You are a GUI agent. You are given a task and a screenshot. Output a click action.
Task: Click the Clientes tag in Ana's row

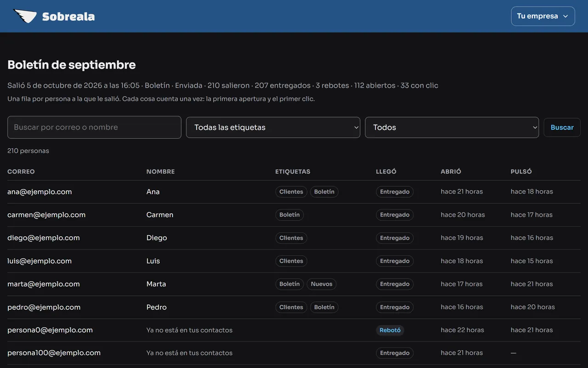(291, 192)
